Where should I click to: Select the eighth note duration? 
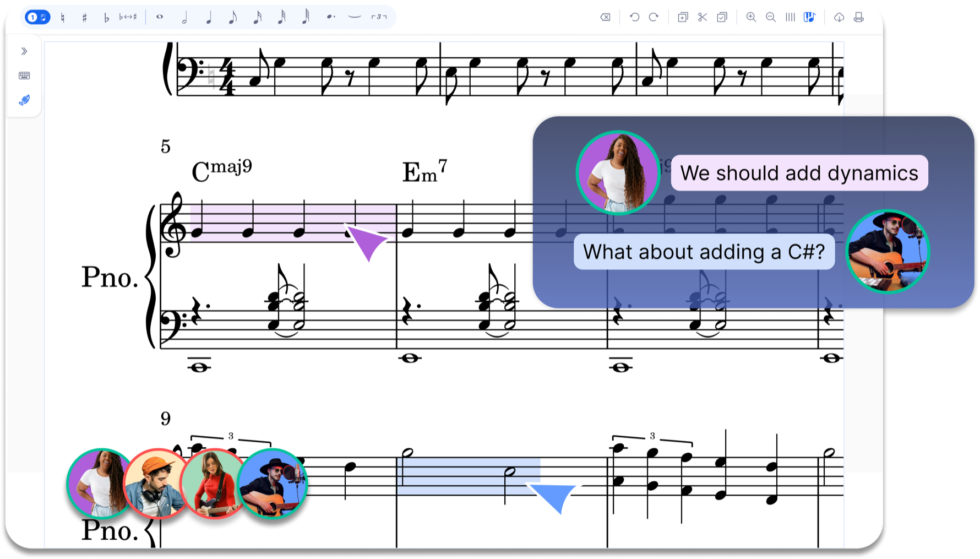coord(233,18)
